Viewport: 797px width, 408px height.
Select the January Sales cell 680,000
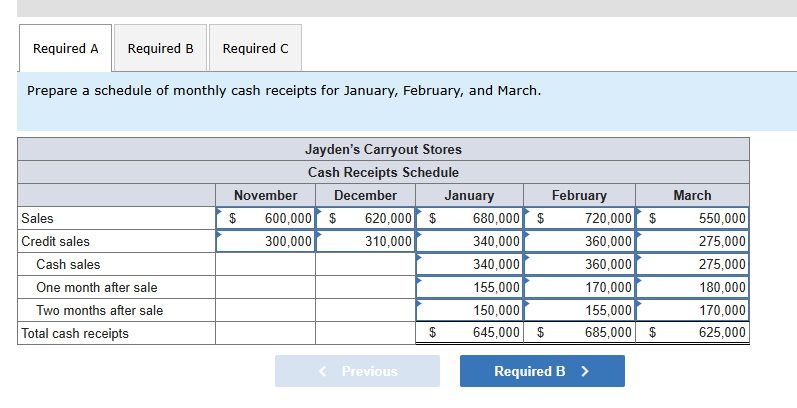(470, 218)
